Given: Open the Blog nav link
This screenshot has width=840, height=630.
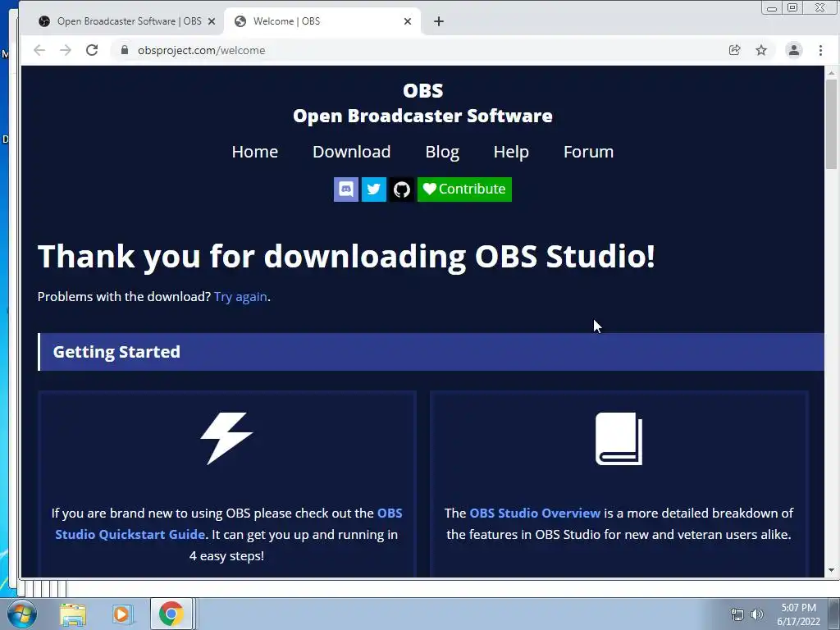Looking at the screenshot, I should click(x=442, y=152).
